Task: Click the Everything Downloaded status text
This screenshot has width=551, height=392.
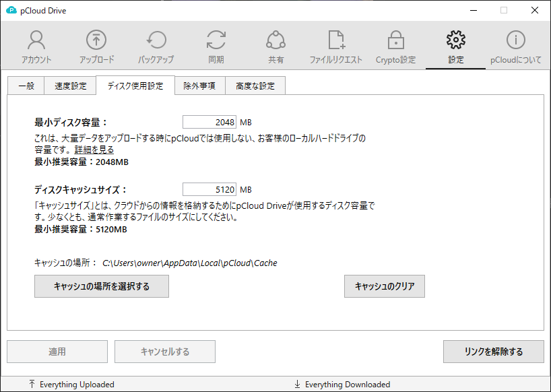Action: click(x=348, y=385)
